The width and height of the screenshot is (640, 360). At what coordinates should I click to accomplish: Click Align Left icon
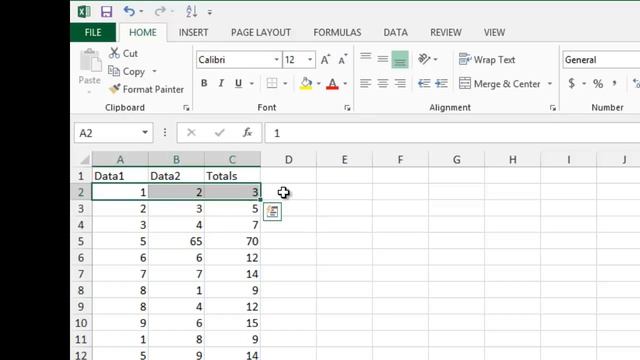pyautogui.click(x=366, y=83)
